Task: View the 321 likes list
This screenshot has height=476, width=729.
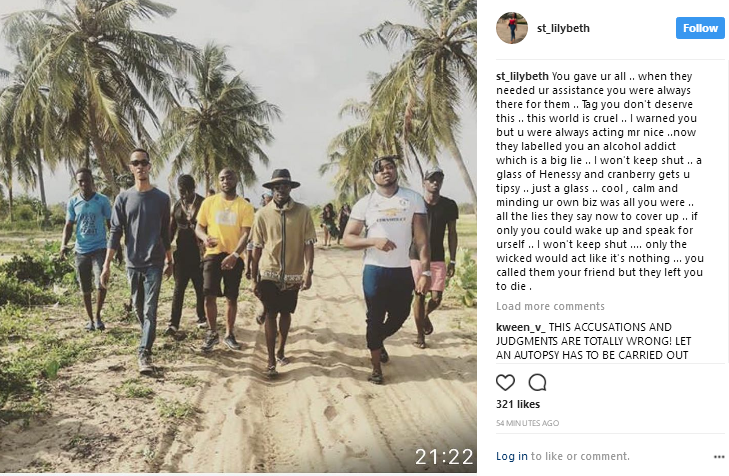Action: [x=520, y=405]
